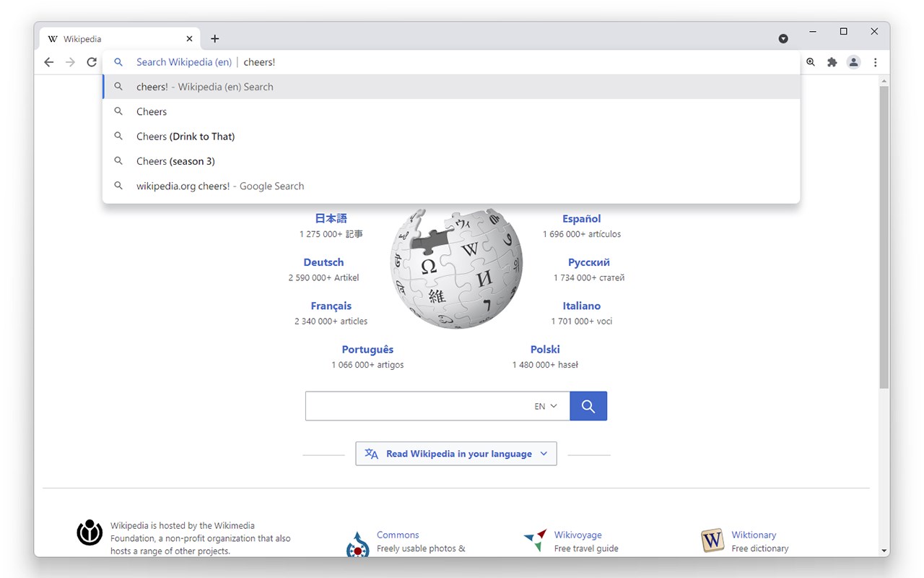Select the Wikipedia tab
Screen dimensions: 924x578
point(121,39)
